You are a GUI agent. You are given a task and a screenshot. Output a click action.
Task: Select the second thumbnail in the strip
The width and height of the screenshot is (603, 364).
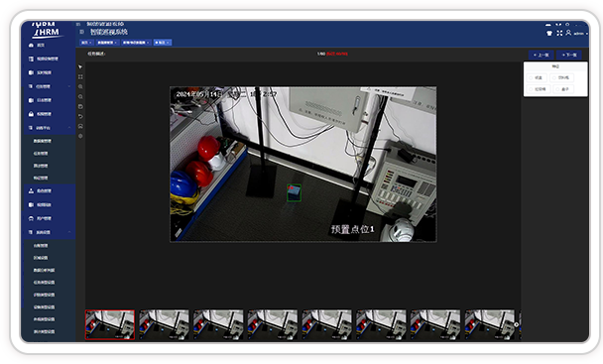pos(165,324)
